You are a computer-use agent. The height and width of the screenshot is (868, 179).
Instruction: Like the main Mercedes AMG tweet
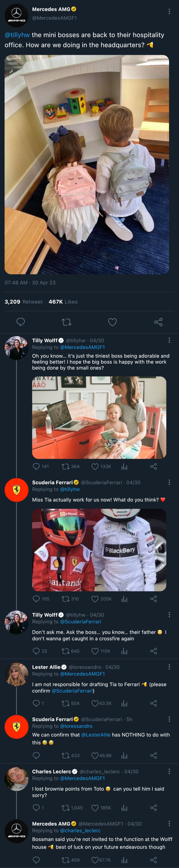[x=112, y=322]
